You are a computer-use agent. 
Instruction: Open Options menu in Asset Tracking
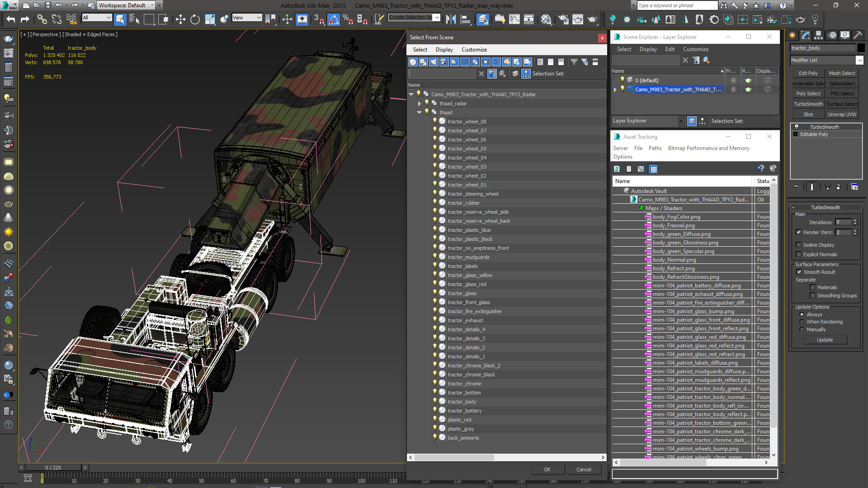click(623, 157)
